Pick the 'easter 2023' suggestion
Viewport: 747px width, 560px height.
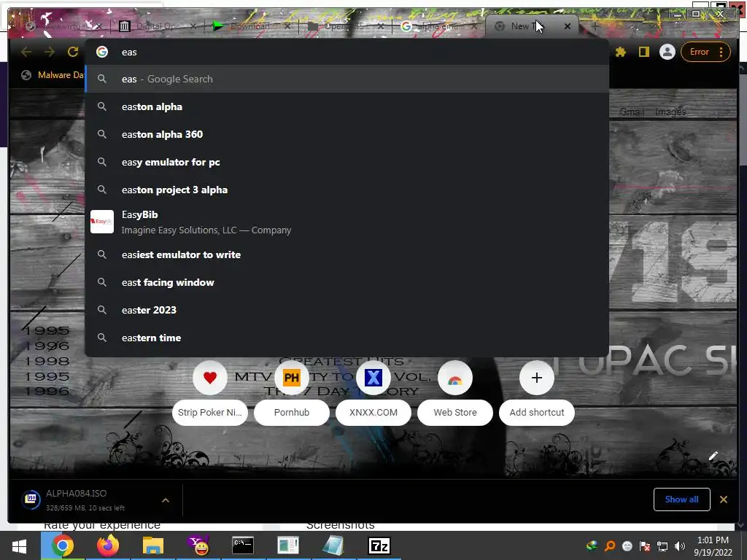point(347,310)
